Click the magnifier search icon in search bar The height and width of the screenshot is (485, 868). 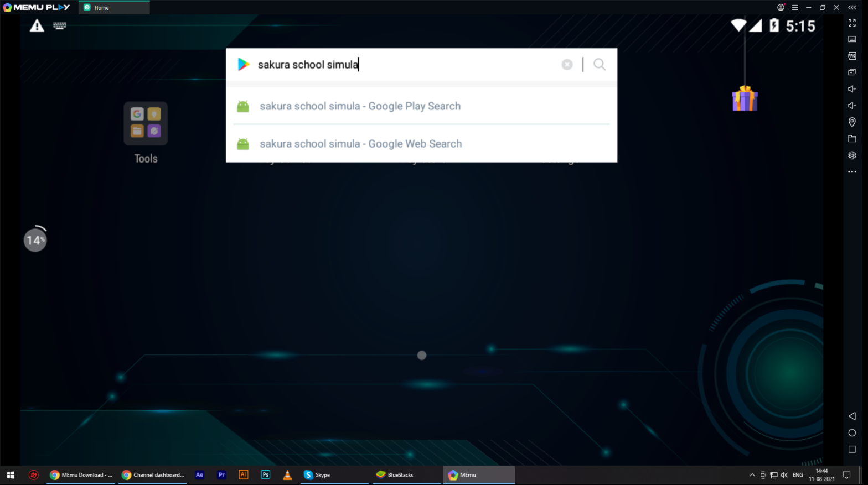(599, 64)
